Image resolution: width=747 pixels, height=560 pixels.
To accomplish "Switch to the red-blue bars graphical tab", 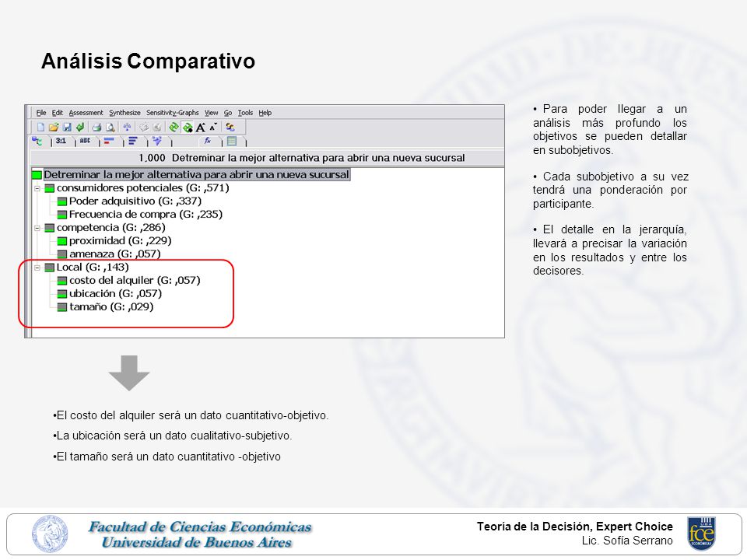I will pyautogui.click(x=109, y=141).
